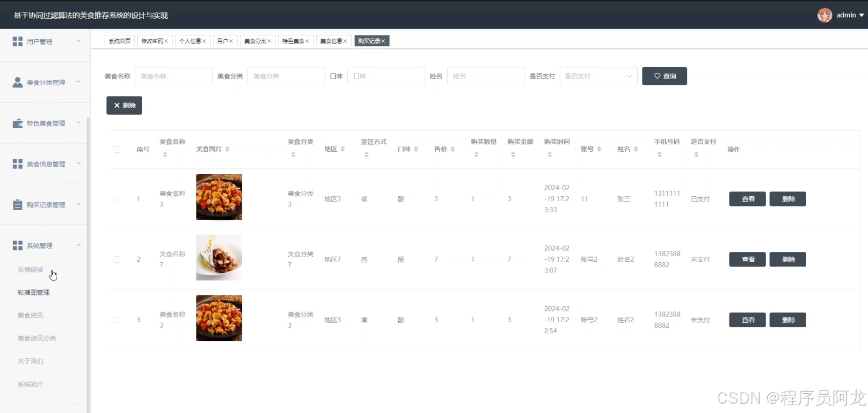Expand the 特色美食管理 menu chevron
Viewport: 868px width, 413px height.
[x=79, y=123]
